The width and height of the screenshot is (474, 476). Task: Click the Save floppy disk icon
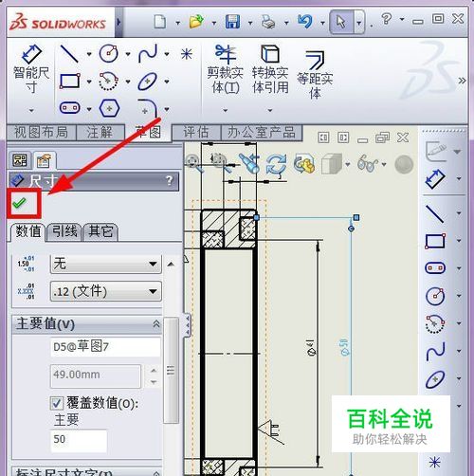point(232,22)
